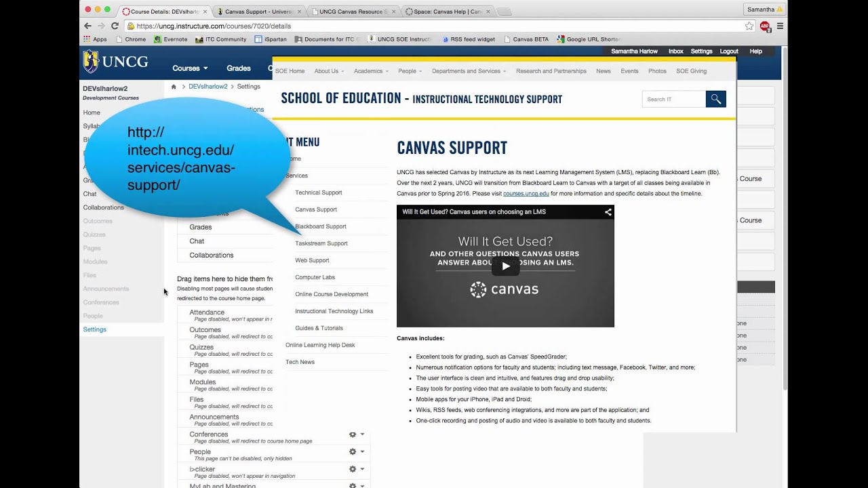Open the gear menu for i>clicker row
868x488 pixels.
coord(357,469)
